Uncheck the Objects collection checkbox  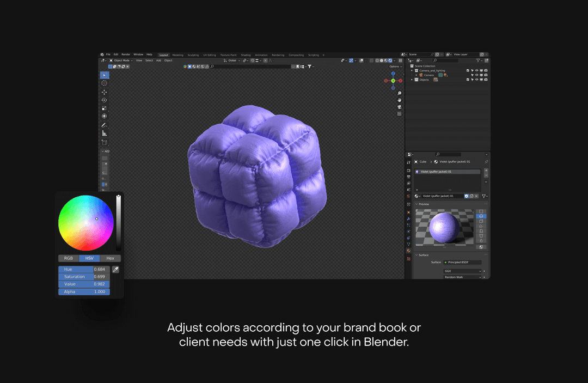tap(468, 80)
